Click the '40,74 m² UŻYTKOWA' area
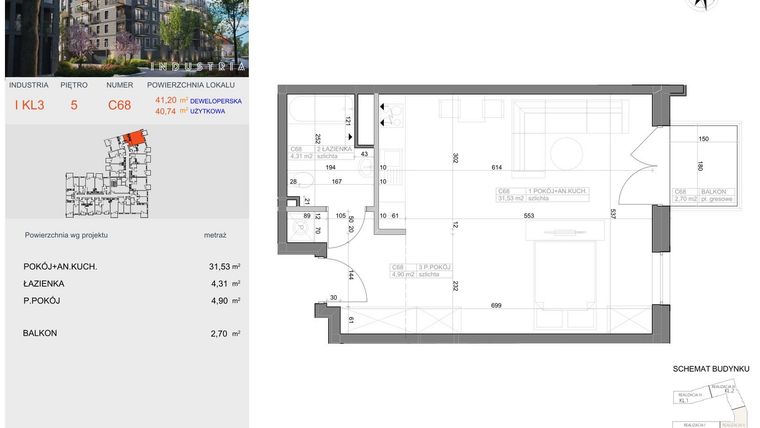The height and width of the screenshot is (428, 760). pyautogui.click(x=190, y=111)
